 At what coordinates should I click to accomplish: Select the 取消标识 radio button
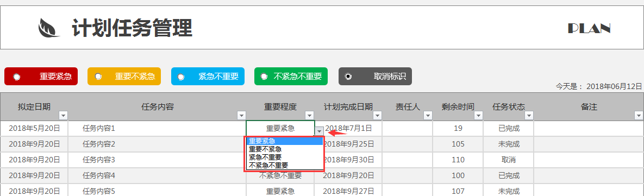348,77
